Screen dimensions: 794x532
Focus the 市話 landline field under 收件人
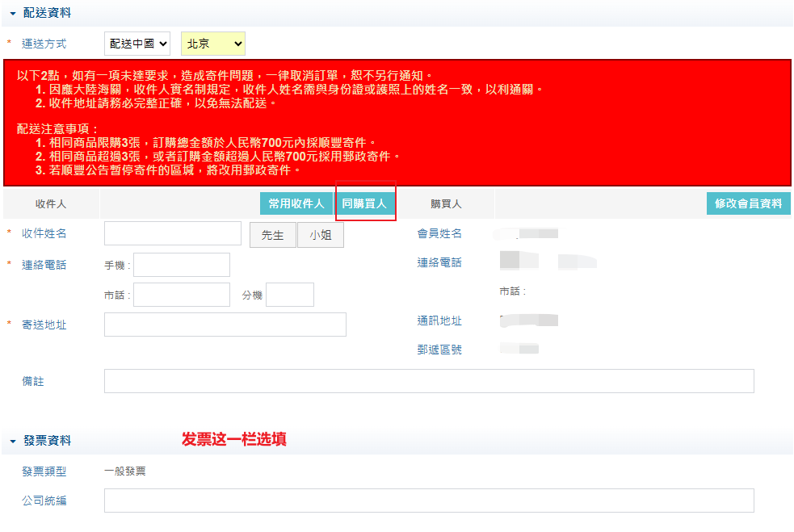(x=182, y=295)
